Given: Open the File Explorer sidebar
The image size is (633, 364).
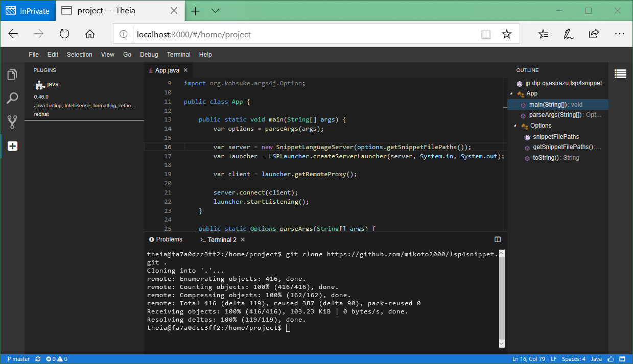Looking at the screenshot, I should coord(12,74).
